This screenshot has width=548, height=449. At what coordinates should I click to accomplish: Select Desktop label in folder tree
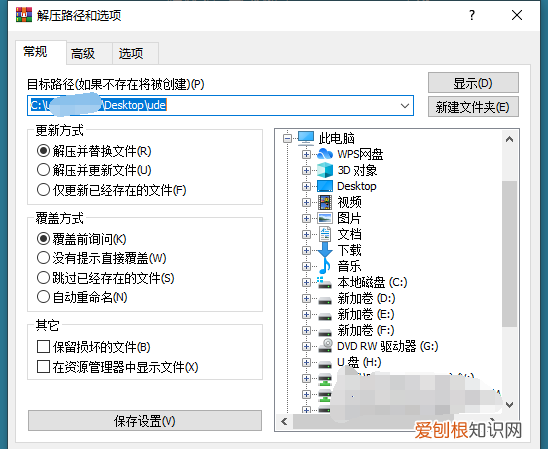pos(357,186)
